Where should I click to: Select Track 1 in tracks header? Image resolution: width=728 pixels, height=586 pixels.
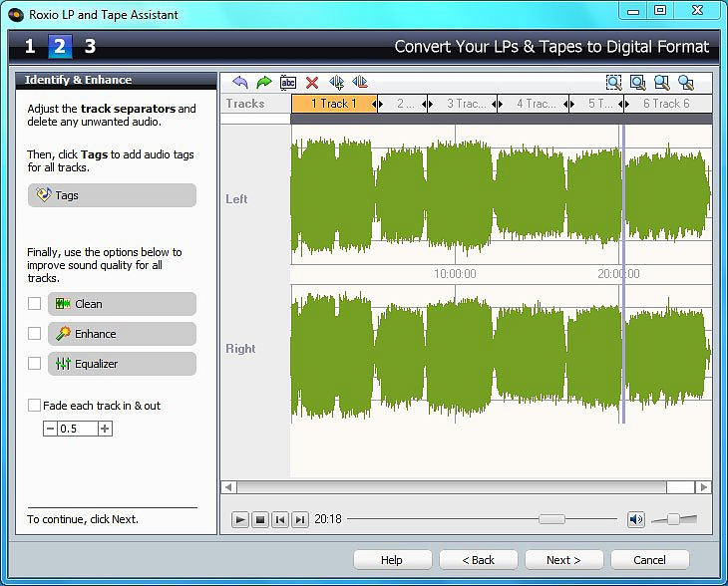pyautogui.click(x=333, y=104)
